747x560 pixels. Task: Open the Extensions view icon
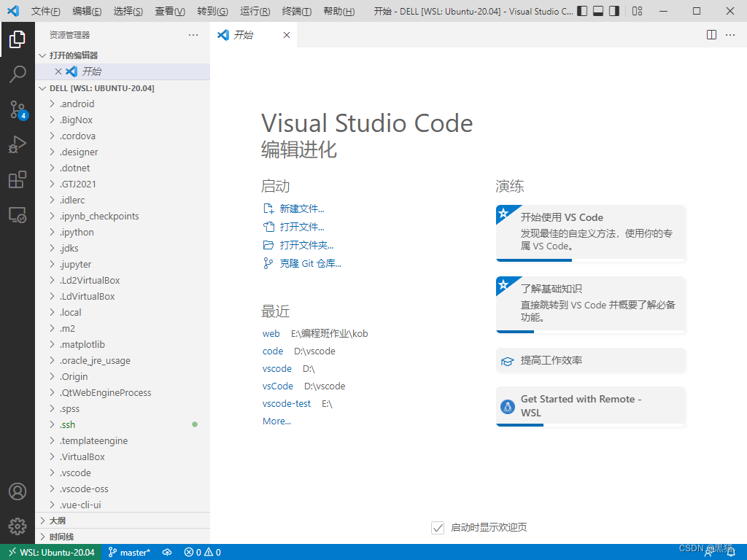pyautogui.click(x=18, y=180)
